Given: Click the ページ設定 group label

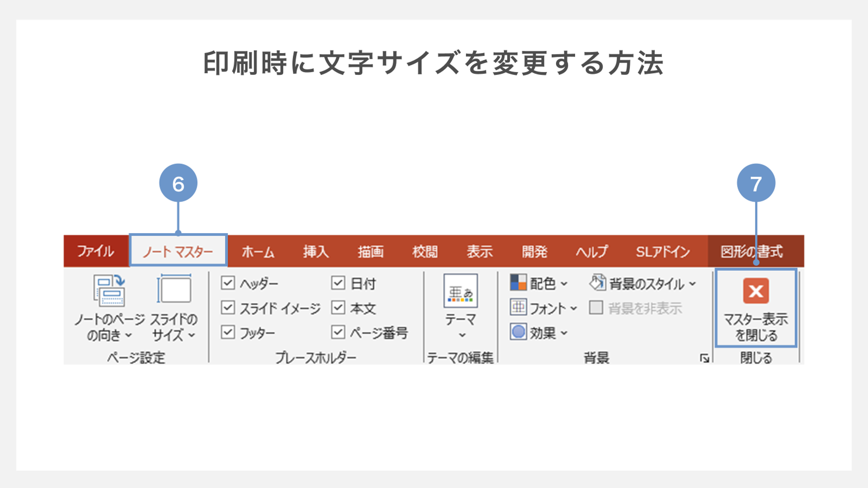Looking at the screenshot, I should (136, 358).
